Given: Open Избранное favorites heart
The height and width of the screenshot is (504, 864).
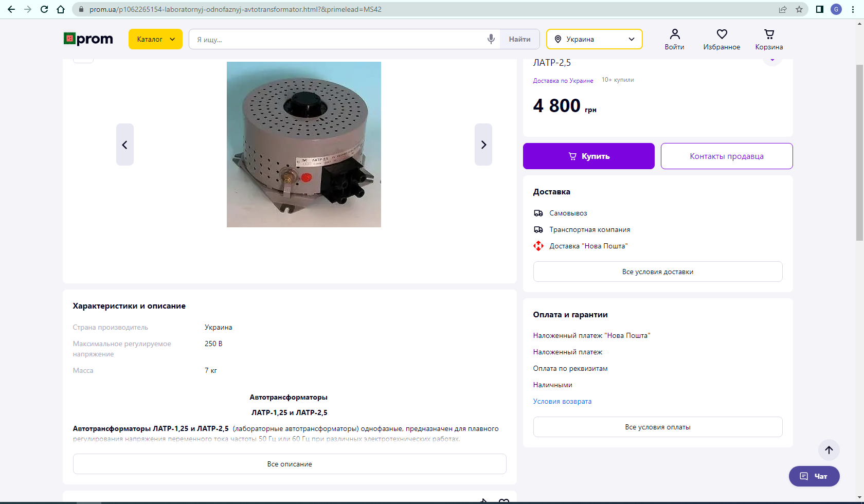Looking at the screenshot, I should [x=722, y=40].
